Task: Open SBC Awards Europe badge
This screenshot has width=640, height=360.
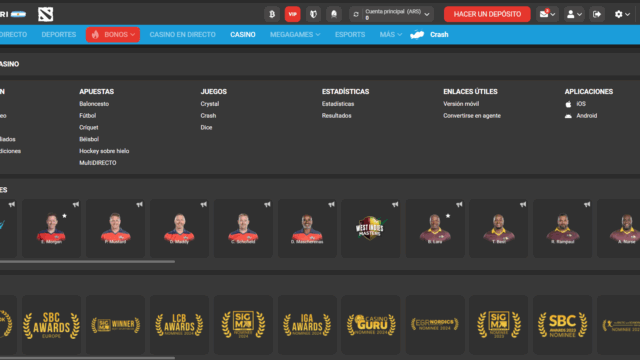Action: point(51,325)
